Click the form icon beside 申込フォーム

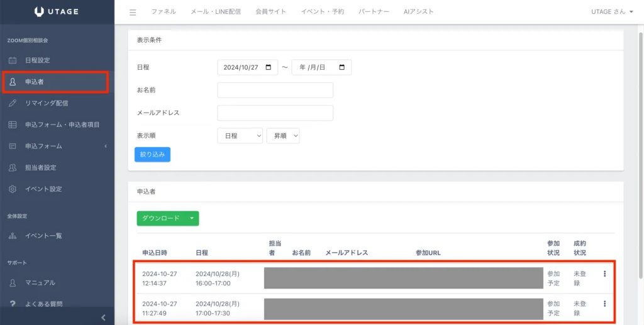[13, 146]
